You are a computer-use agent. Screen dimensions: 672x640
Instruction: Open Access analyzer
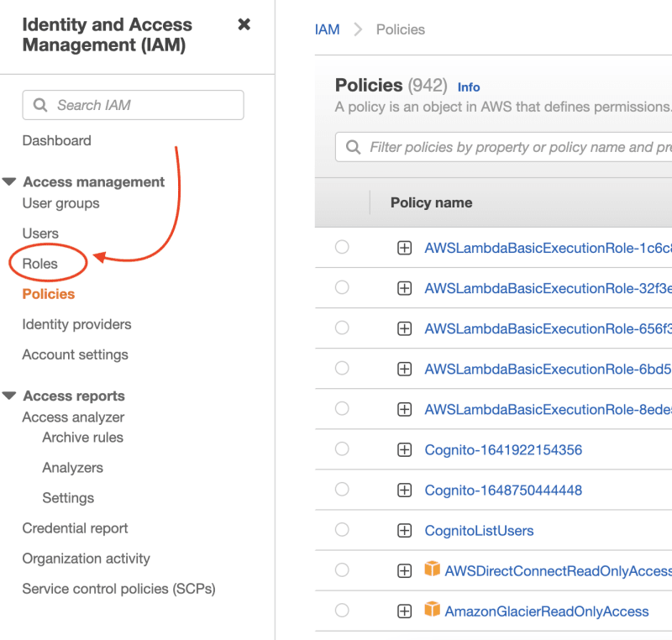pos(73,417)
